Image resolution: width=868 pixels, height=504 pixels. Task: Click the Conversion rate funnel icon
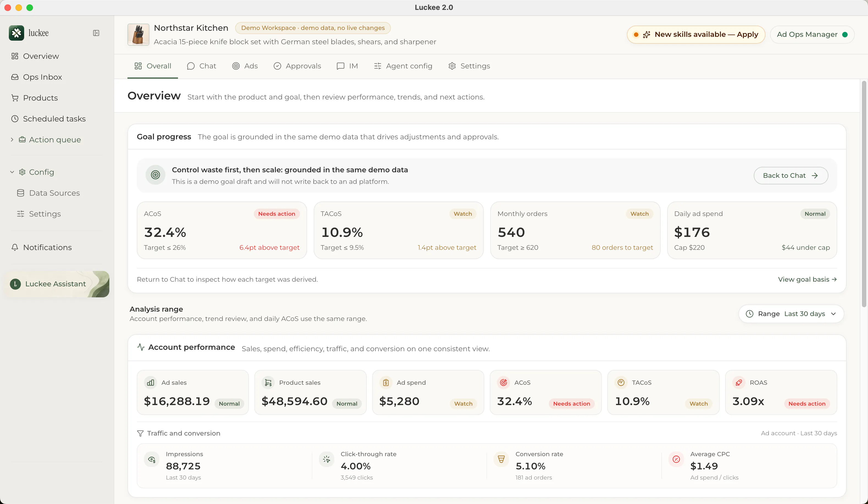click(501, 459)
